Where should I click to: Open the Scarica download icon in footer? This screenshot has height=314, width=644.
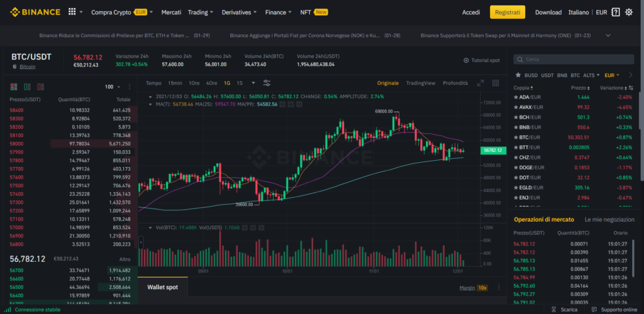553,310
